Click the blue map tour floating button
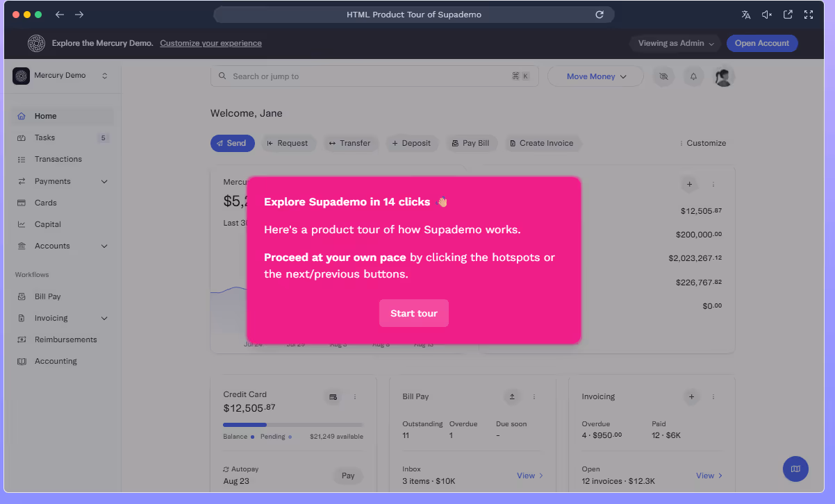835x504 pixels. click(x=795, y=469)
